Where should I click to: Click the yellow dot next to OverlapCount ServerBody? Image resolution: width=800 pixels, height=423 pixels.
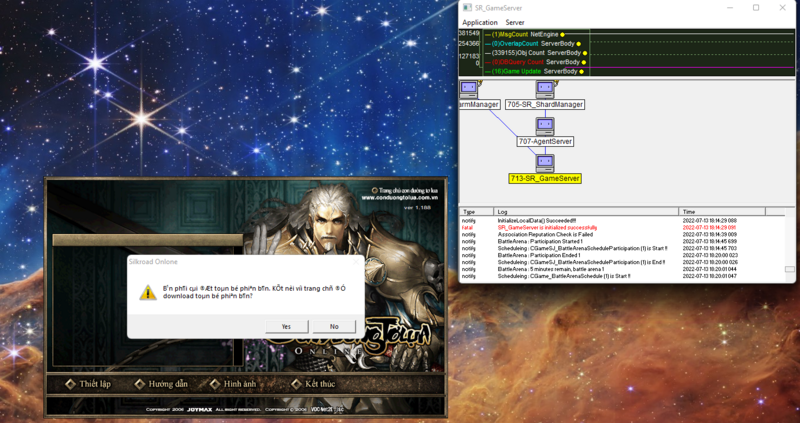tap(578, 44)
